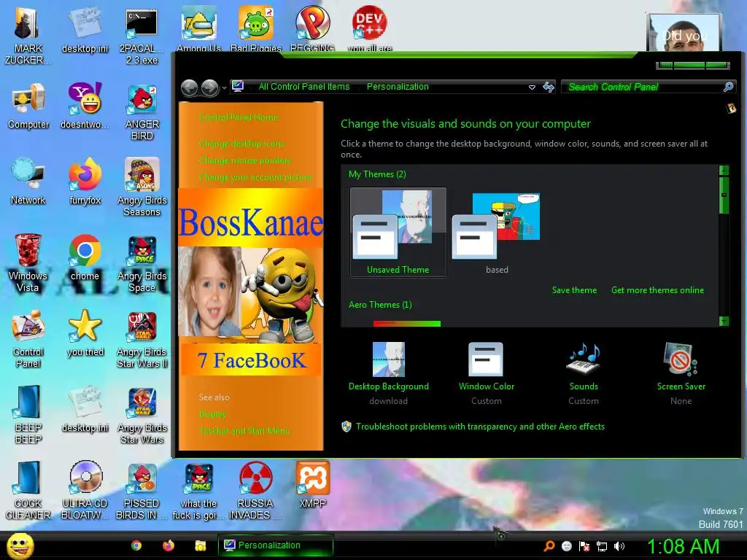This screenshot has width=747, height=560.
Task: Open Firefox from the taskbar
Action: point(169,545)
